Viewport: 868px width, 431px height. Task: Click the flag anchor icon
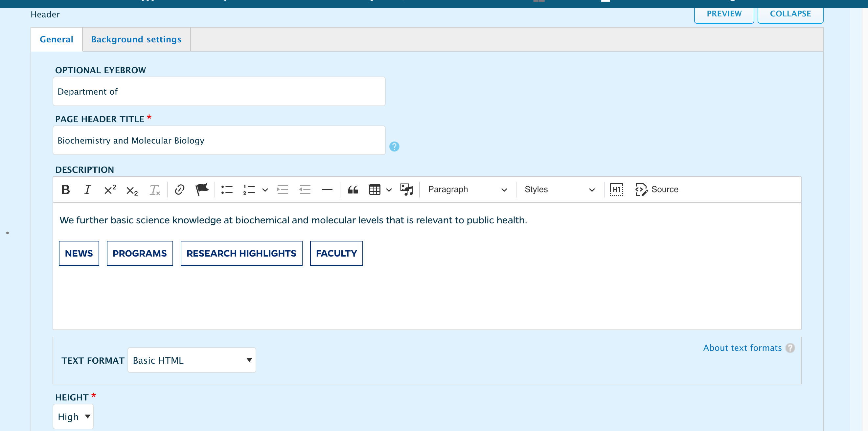tap(202, 190)
